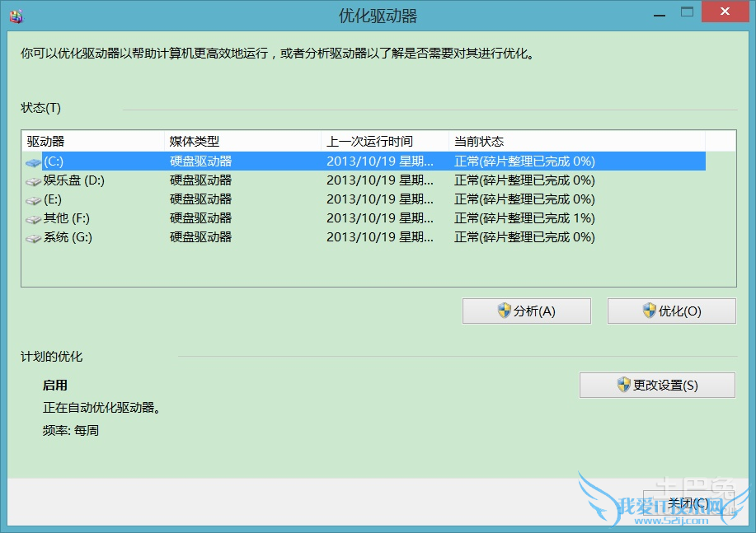
Task: Click 硬盘驱动器 media type in D: row
Action: tap(200, 180)
